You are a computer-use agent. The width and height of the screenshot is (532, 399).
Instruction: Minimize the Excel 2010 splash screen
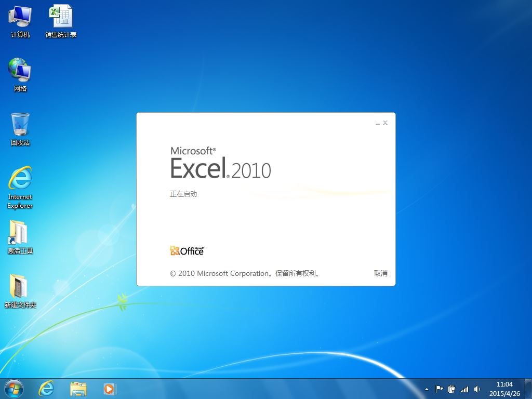(x=378, y=123)
